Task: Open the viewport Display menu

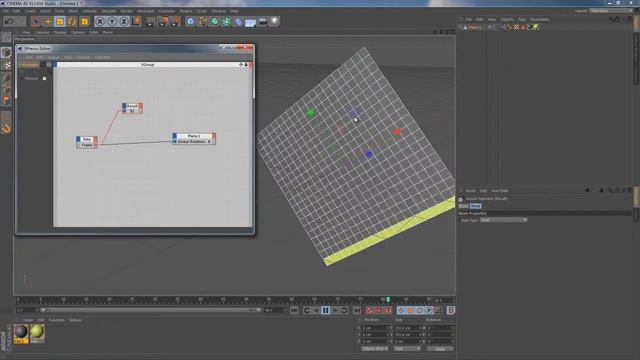Action: point(60,32)
